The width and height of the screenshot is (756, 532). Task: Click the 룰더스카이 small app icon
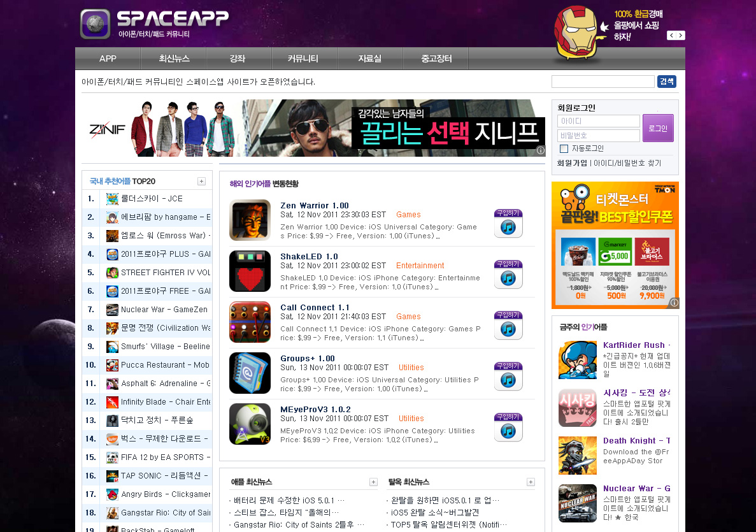(x=112, y=199)
